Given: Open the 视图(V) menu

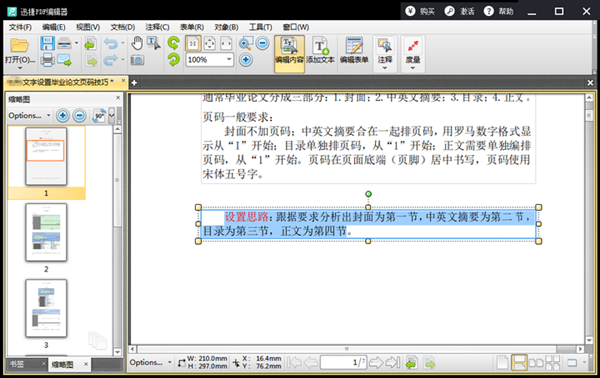Looking at the screenshot, I should click(88, 27).
